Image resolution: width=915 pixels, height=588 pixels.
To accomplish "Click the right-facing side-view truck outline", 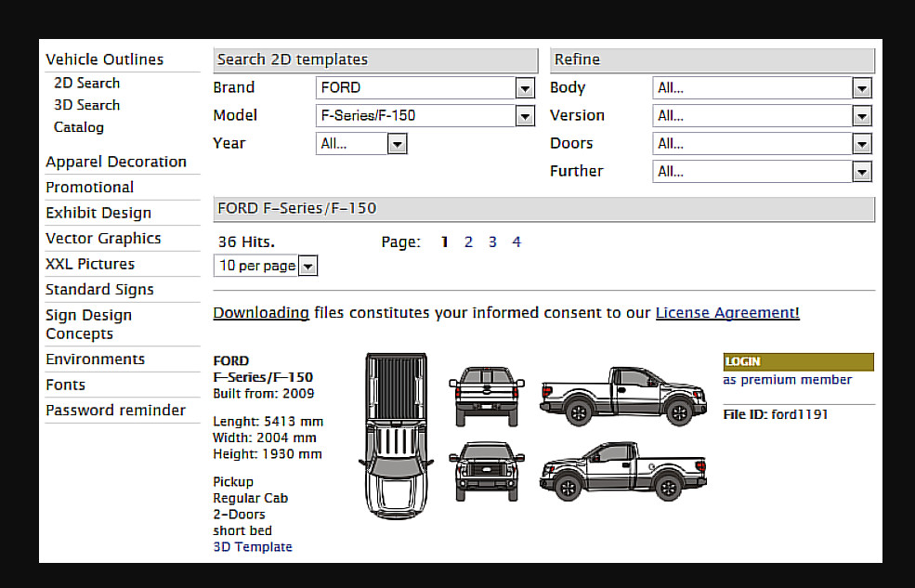I will click(623, 397).
